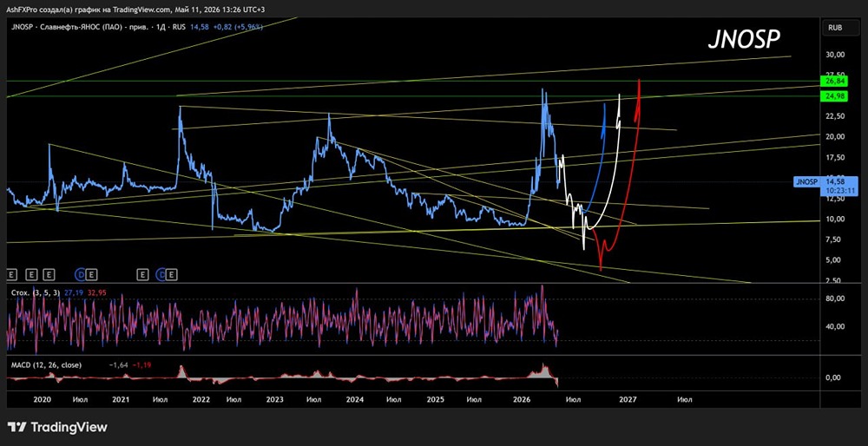Click the 80,00 stochastic scale value
Viewport: 868px width, 446px height.
coord(835,298)
